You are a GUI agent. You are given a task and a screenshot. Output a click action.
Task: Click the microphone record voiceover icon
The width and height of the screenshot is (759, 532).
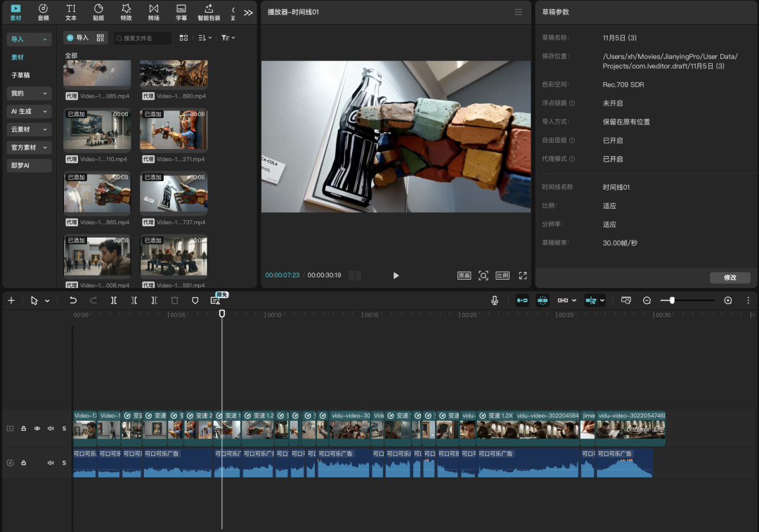(x=495, y=300)
